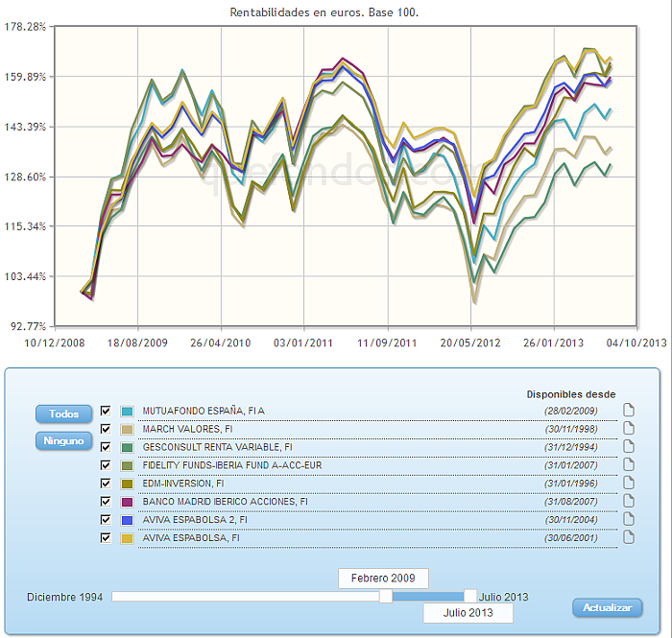Click the Actualizar button
Viewport: 672px width, 638px height.
(x=608, y=607)
